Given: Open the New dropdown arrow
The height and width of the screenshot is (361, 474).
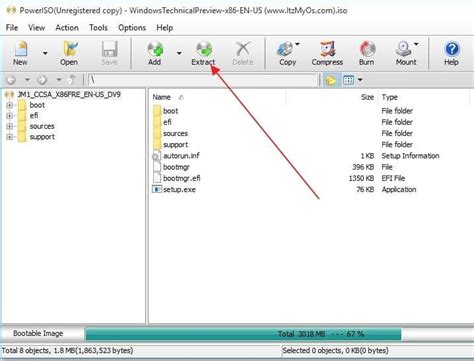Looking at the screenshot, I should click(x=45, y=53).
